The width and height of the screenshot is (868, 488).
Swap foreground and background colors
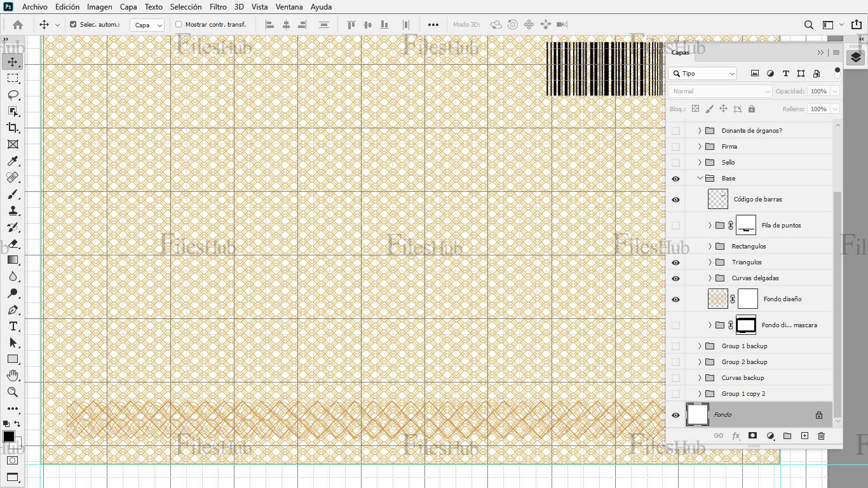pos(18,424)
